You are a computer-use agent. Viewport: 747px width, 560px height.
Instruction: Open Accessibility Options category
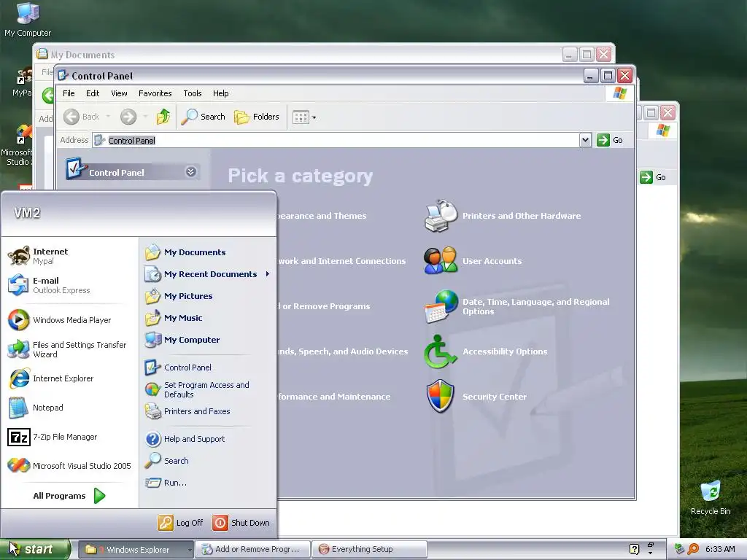pos(505,351)
